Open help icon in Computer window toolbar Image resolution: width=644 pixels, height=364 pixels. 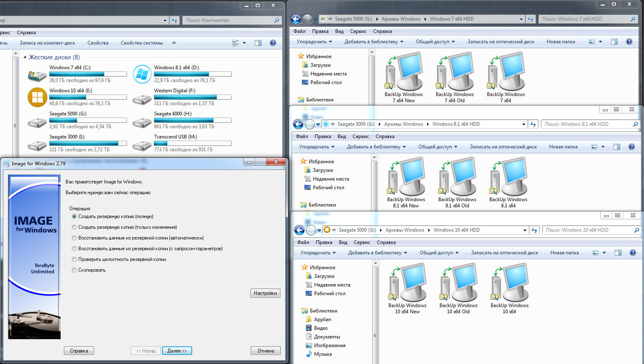click(x=273, y=43)
